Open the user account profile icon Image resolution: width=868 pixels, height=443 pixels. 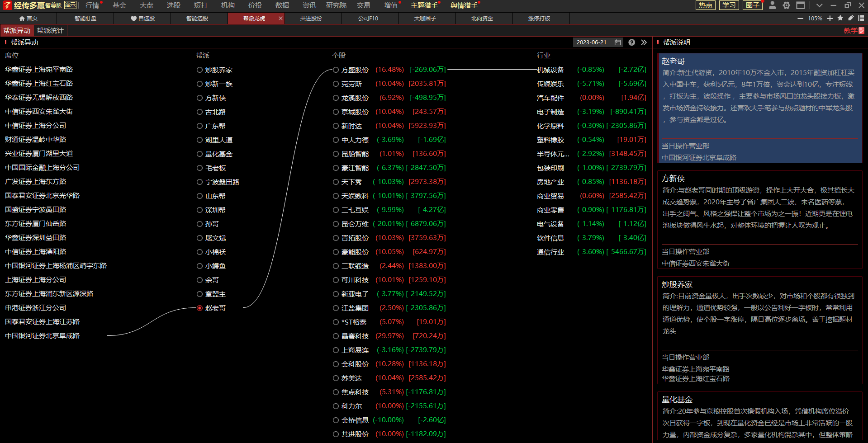pyautogui.click(x=773, y=5)
